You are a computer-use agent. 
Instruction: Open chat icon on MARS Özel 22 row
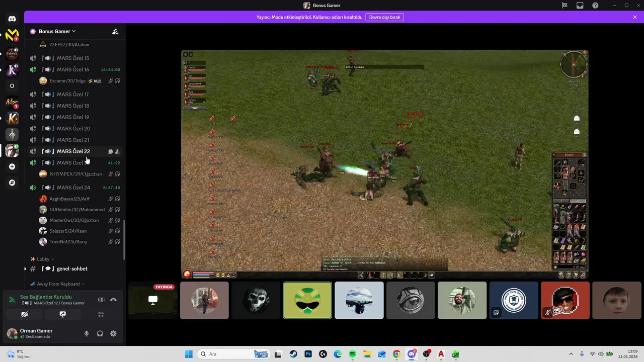(110, 151)
